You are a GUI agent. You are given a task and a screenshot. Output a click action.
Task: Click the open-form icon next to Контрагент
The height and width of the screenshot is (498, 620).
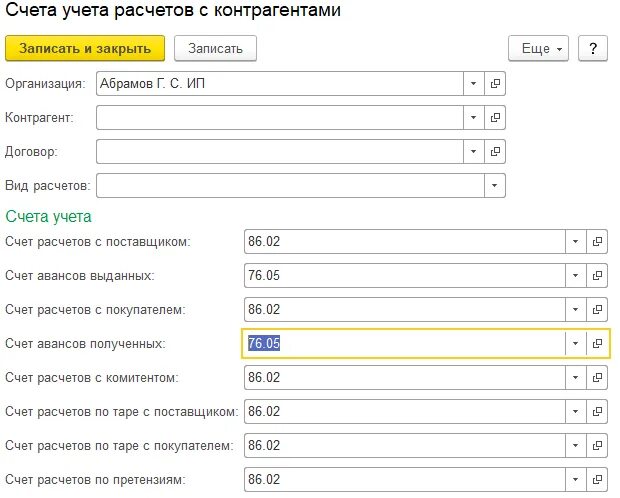495,117
